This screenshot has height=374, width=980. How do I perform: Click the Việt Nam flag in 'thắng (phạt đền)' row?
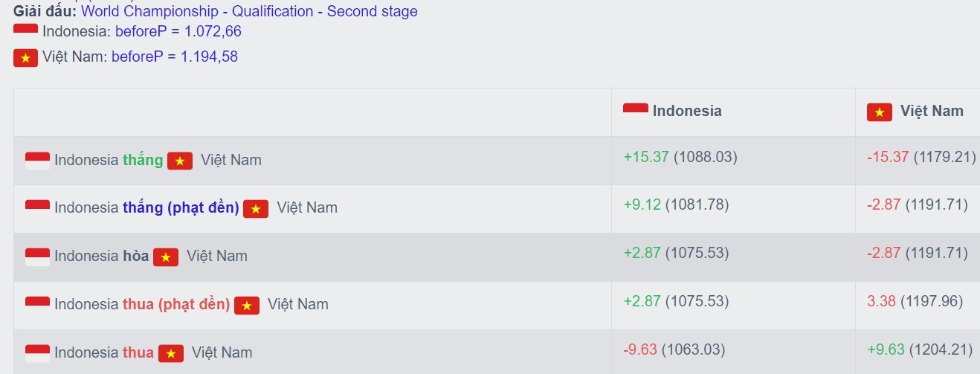coord(256,208)
